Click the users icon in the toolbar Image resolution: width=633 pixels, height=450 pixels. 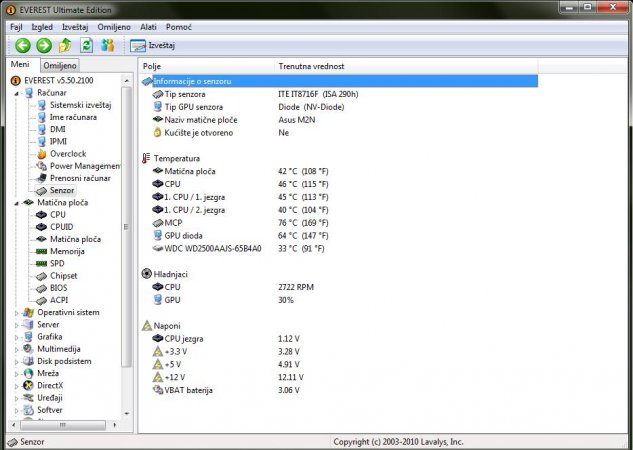click(x=107, y=45)
